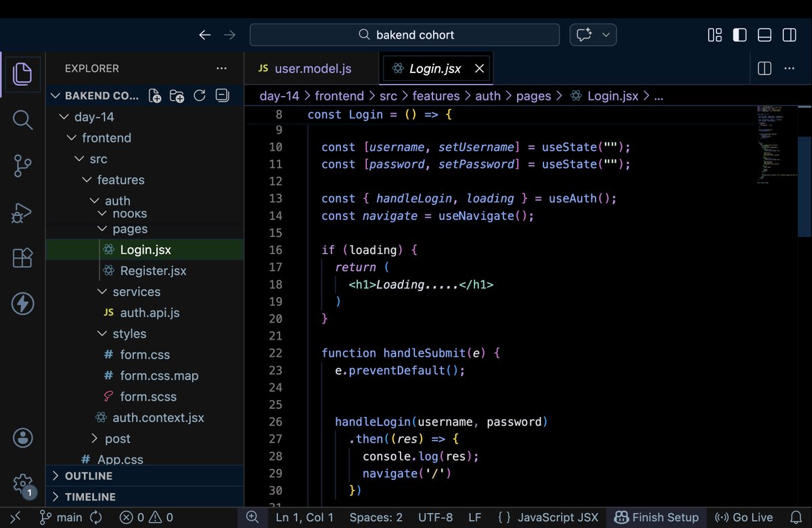The height and width of the screenshot is (528, 812).
Task: Collapse the services folder
Action: pyautogui.click(x=101, y=292)
